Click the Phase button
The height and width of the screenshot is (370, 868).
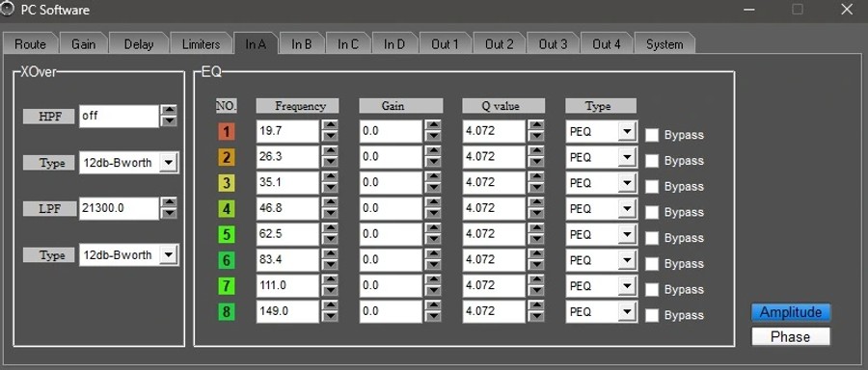click(x=791, y=336)
